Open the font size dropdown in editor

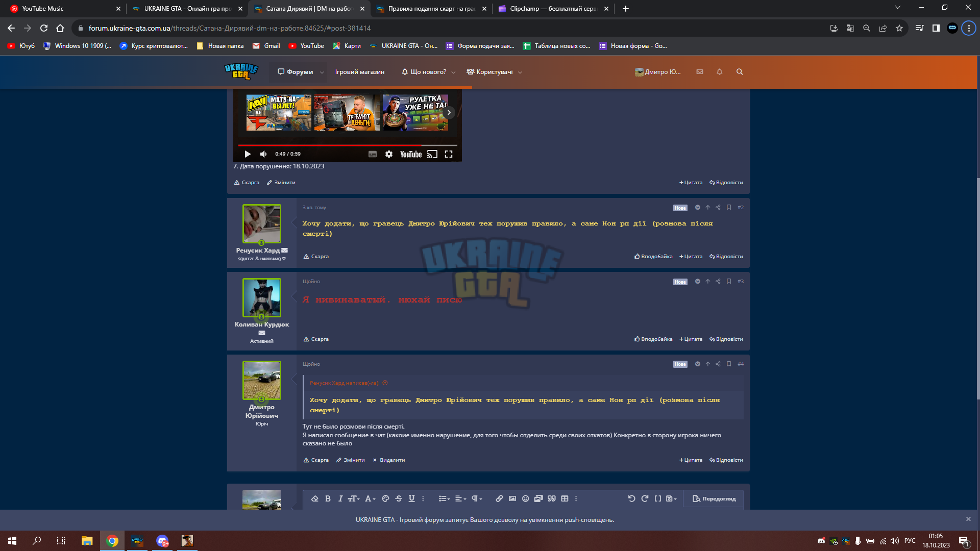pos(354,498)
